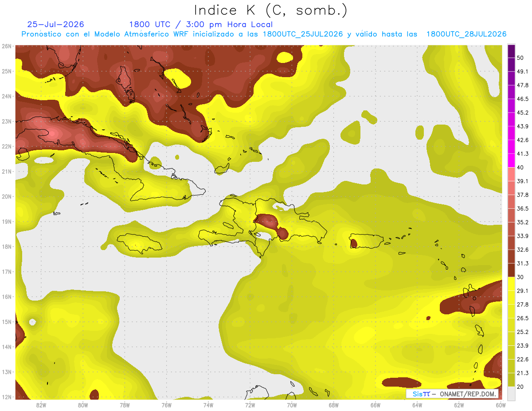Click the "60W" longitude label
Viewport: 532px width, 411px height.
click(501, 405)
